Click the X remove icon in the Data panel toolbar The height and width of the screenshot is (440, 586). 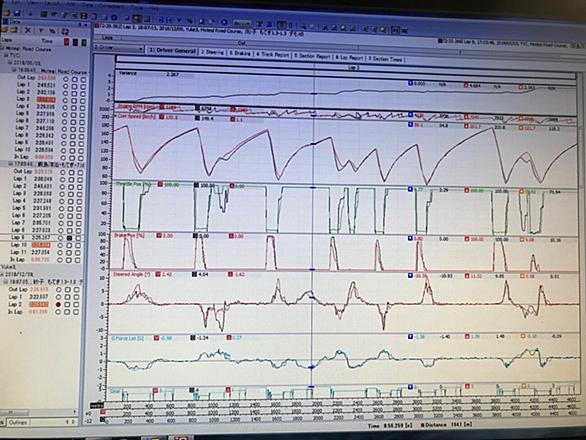coord(28,30)
